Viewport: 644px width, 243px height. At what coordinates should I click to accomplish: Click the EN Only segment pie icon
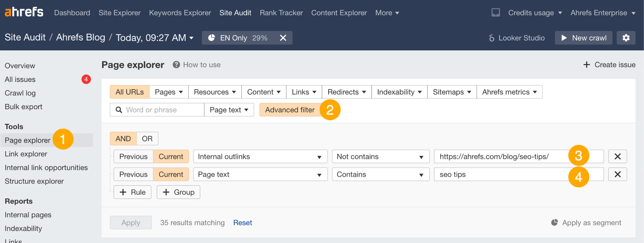point(212,38)
